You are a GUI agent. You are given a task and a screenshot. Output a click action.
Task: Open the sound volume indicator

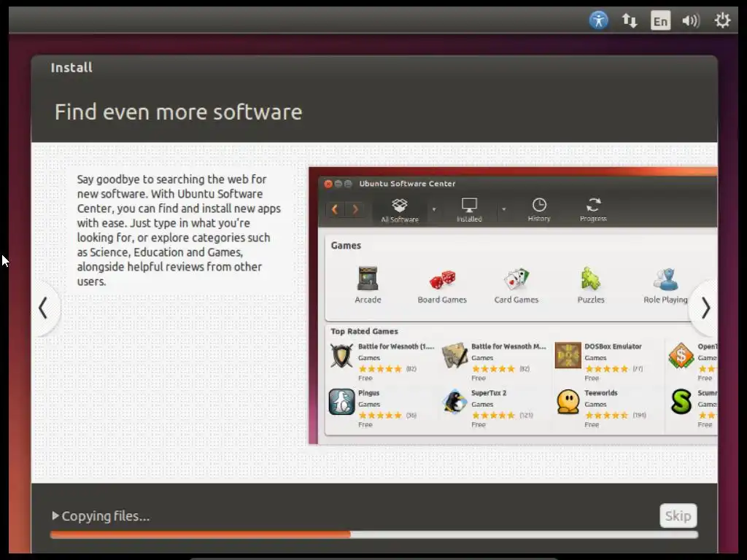[691, 20]
